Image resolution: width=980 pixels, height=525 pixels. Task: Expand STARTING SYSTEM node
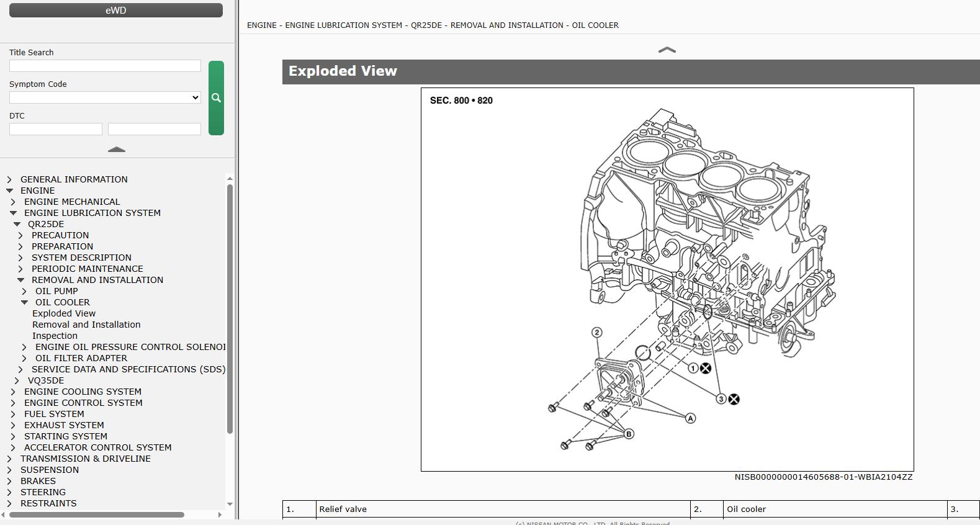click(13, 436)
